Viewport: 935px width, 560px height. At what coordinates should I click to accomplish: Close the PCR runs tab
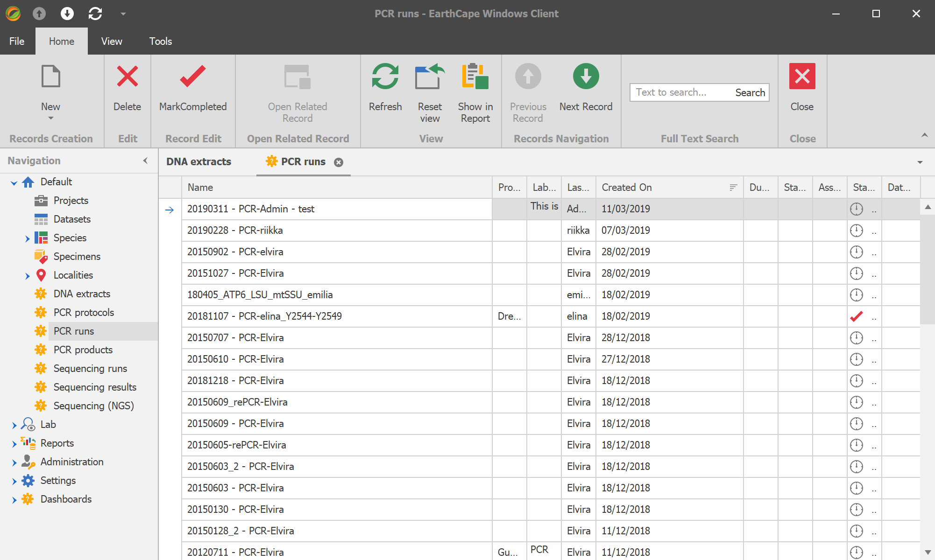coord(339,162)
